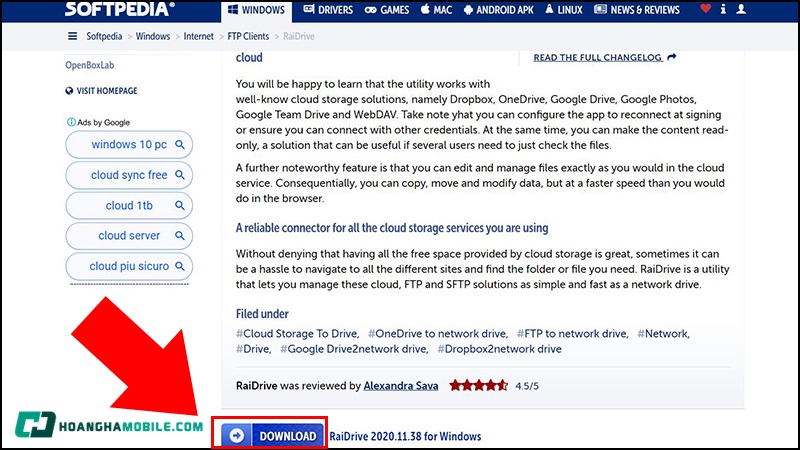The image size is (800, 450).
Task: Click the Ads by Google info icon
Action: pos(71,122)
